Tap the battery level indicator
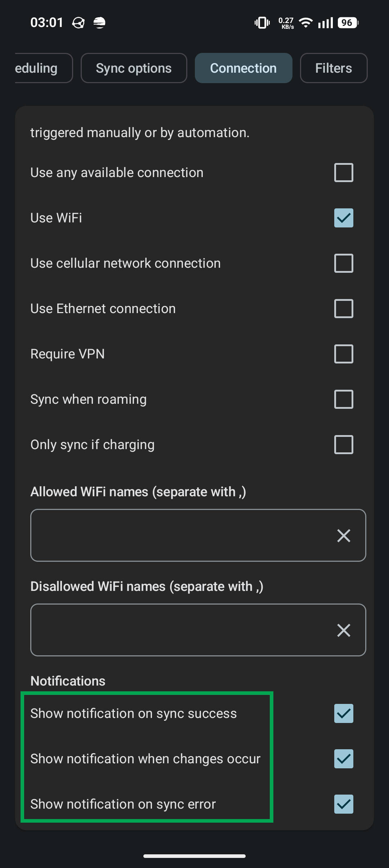This screenshot has width=389, height=868. (x=348, y=23)
